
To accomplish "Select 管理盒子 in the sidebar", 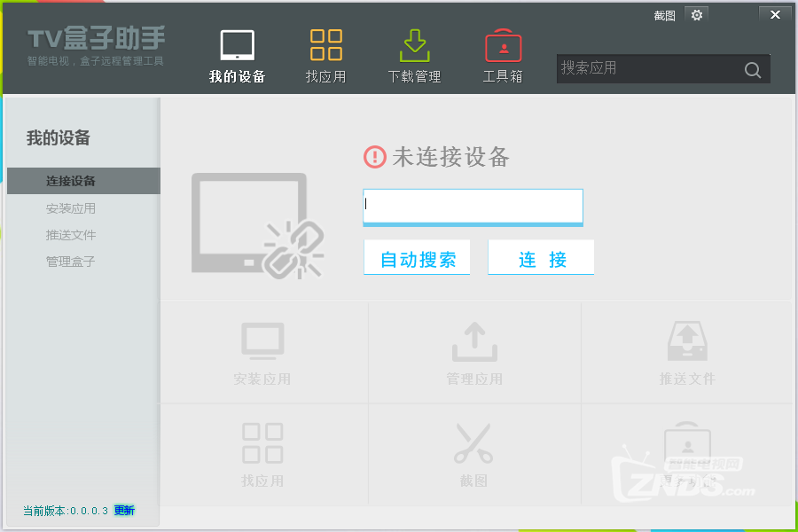I will coord(71,262).
